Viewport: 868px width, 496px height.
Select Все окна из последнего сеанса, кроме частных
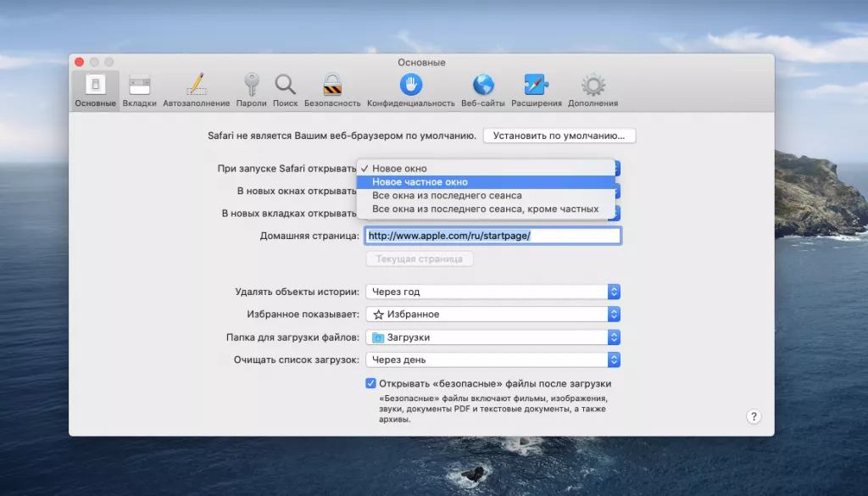point(485,209)
